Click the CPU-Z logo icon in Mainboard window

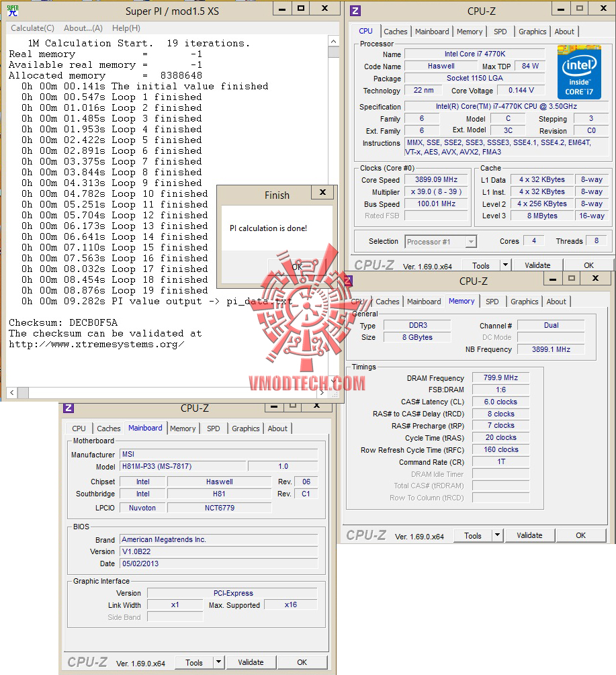click(x=69, y=408)
